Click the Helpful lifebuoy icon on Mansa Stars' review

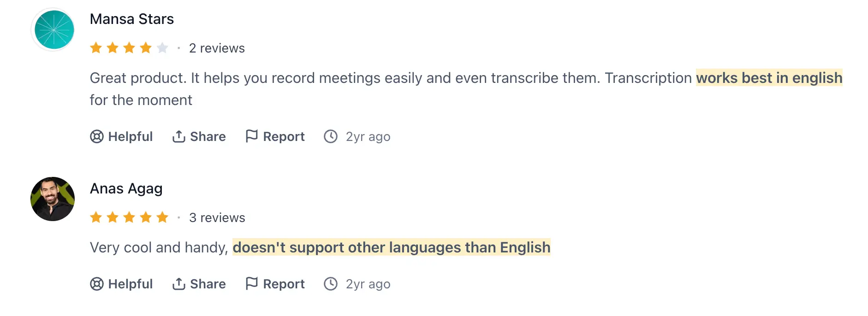click(x=97, y=137)
